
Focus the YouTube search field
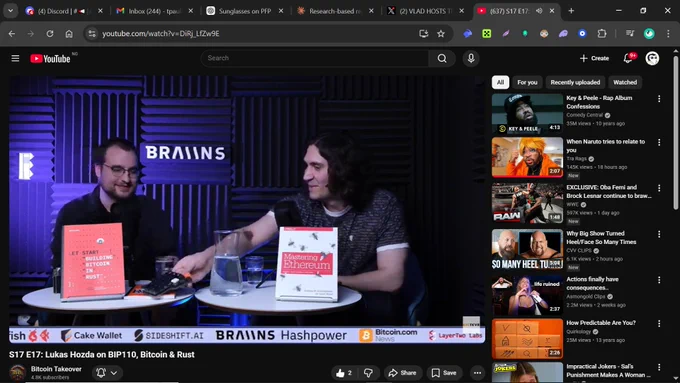(x=315, y=58)
